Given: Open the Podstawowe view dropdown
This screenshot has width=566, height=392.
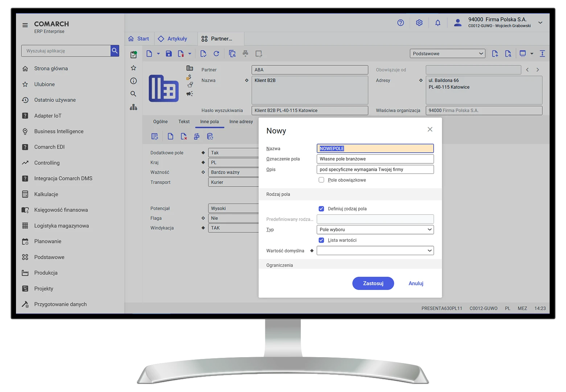Looking at the screenshot, I should pos(447,54).
